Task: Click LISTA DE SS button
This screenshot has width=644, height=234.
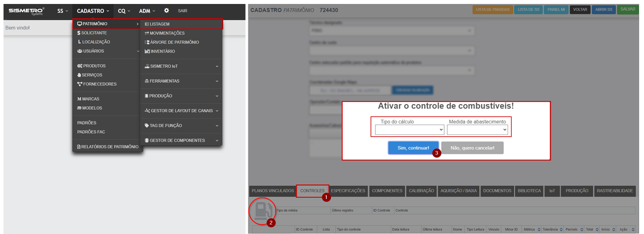Action: click(x=528, y=9)
